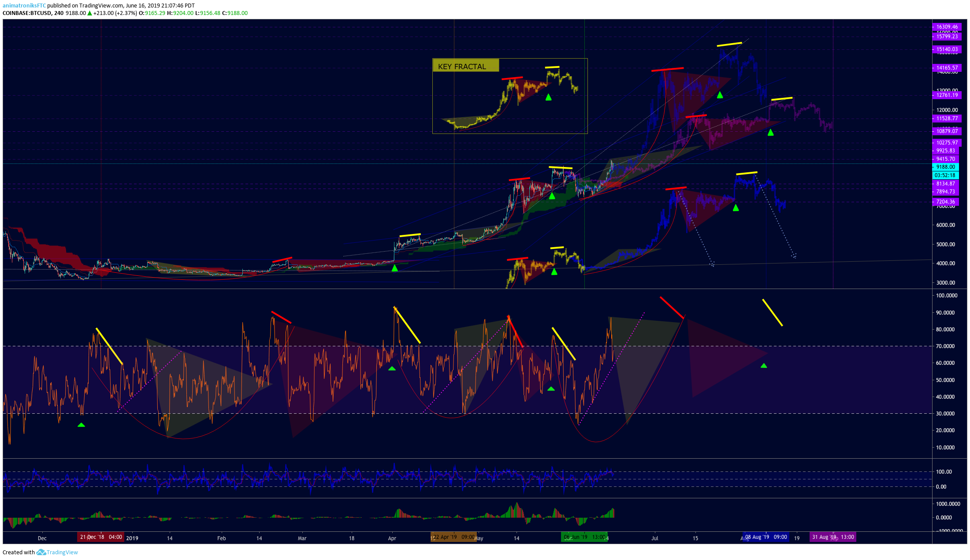Image resolution: width=970 pixels, height=560 pixels.
Task: Click the Jul label on the time axis
Action: point(655,538)
